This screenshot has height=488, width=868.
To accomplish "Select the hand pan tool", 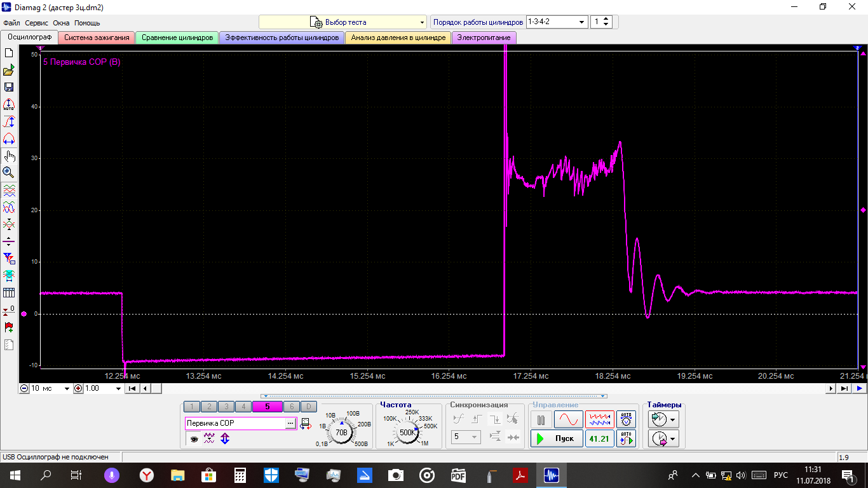I will point(9,156).
